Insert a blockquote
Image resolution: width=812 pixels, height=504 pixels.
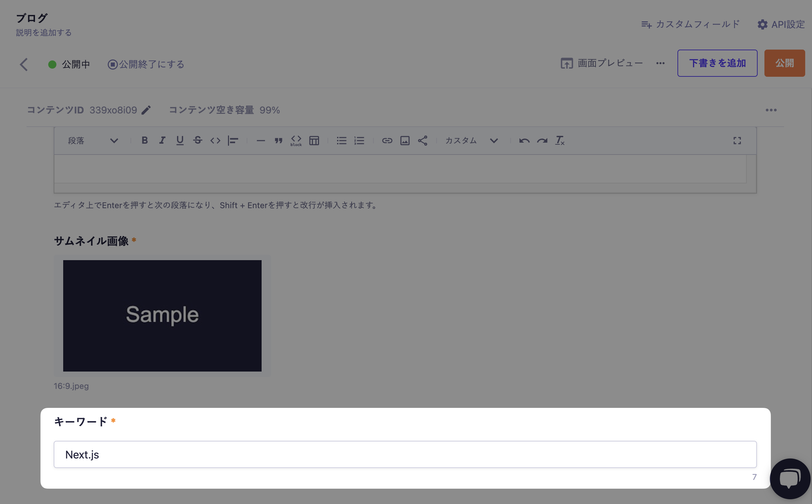coord(278,140)
